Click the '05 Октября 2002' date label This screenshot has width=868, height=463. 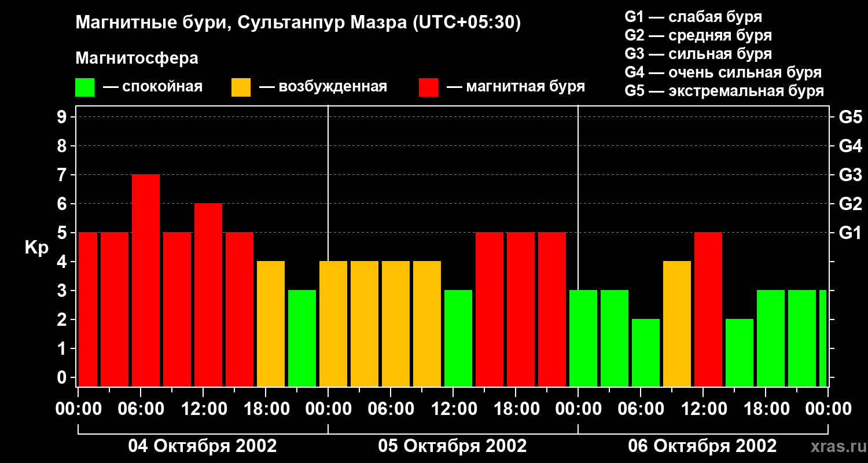[x=453, y=446]
